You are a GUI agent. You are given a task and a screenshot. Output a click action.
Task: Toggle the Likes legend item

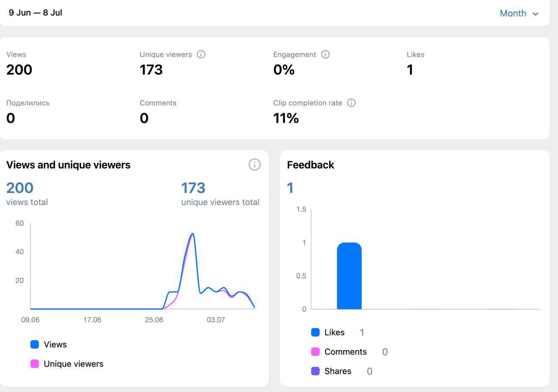[334, 332]
